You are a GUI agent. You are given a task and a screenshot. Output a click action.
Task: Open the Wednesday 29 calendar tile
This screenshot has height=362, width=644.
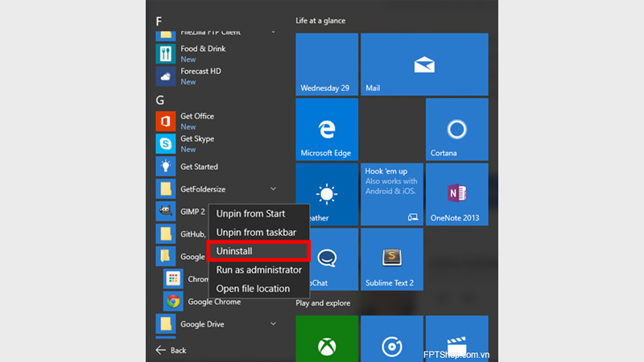(x=327, y=64)
